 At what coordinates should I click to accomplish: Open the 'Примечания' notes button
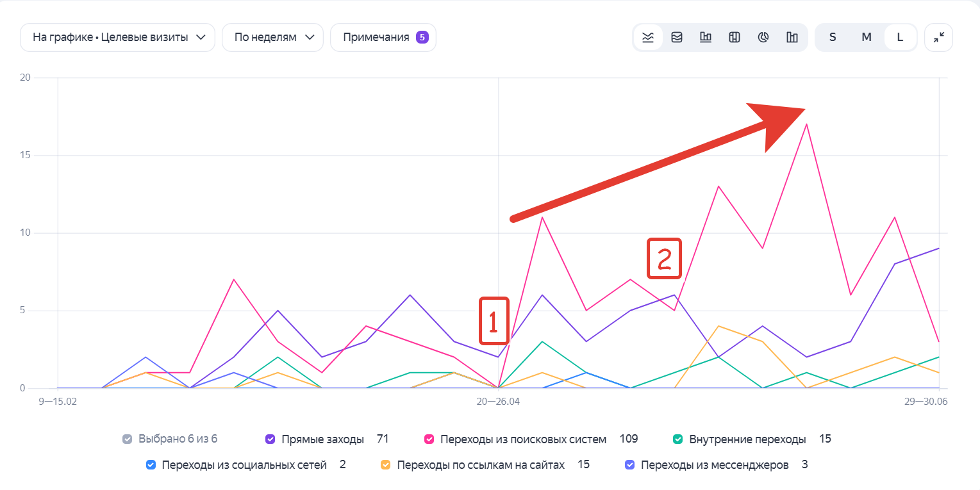tap(383, 37)
